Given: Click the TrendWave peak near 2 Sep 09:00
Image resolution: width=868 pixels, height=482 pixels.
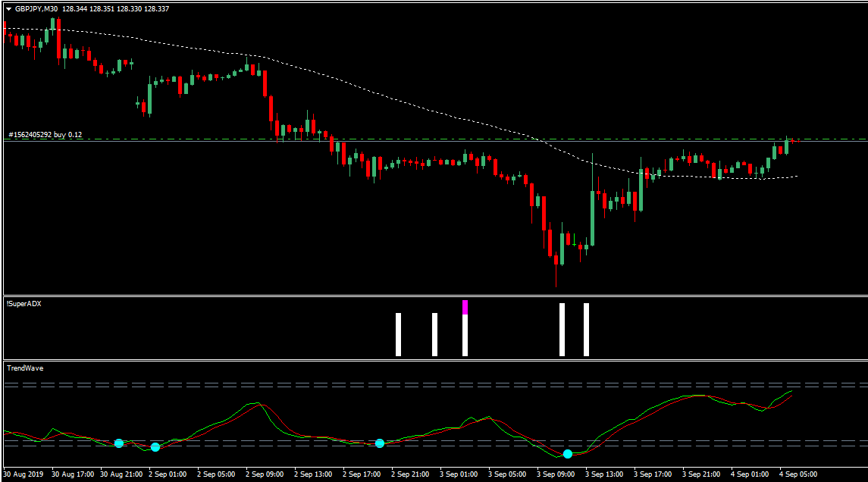Looking at the screenshot, I should (x=258, y=403).
